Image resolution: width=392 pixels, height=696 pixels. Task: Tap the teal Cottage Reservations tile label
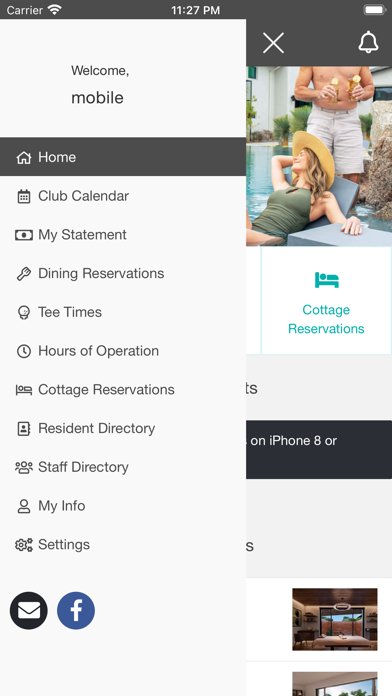[326, 319]
